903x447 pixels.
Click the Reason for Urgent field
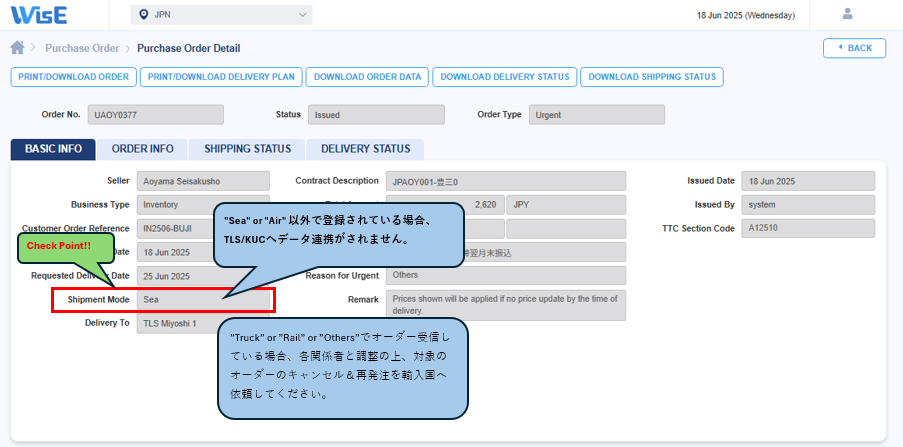(505, 275)
